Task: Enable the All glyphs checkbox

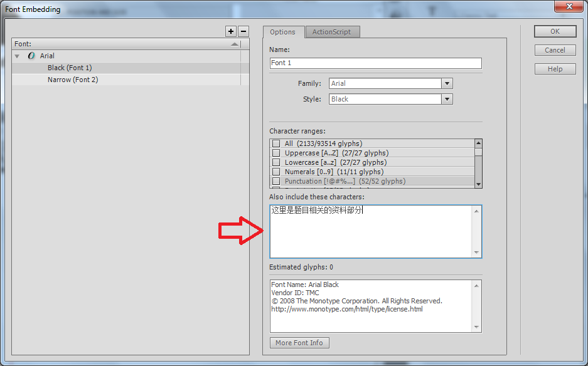Action: pos(276,144)
